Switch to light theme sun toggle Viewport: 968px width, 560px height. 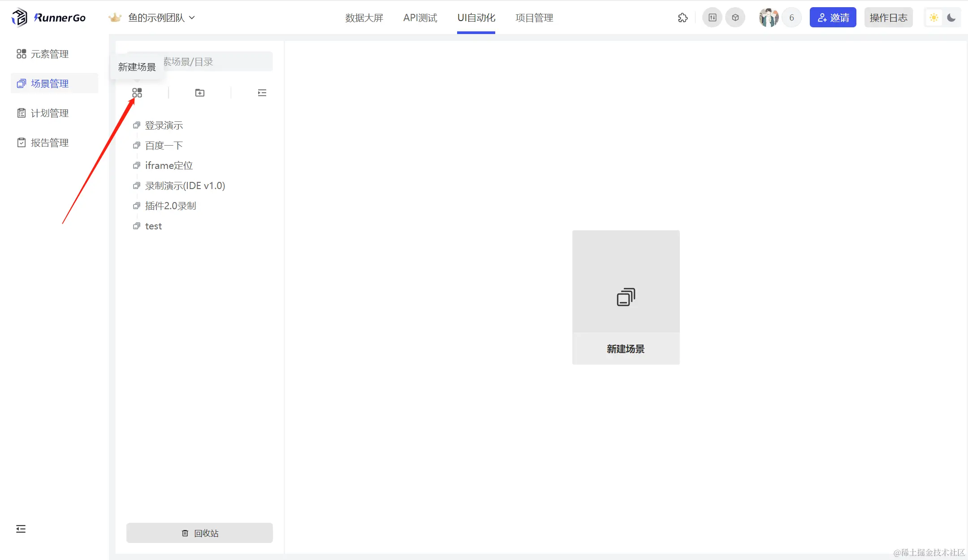click(x=934, y=17)
